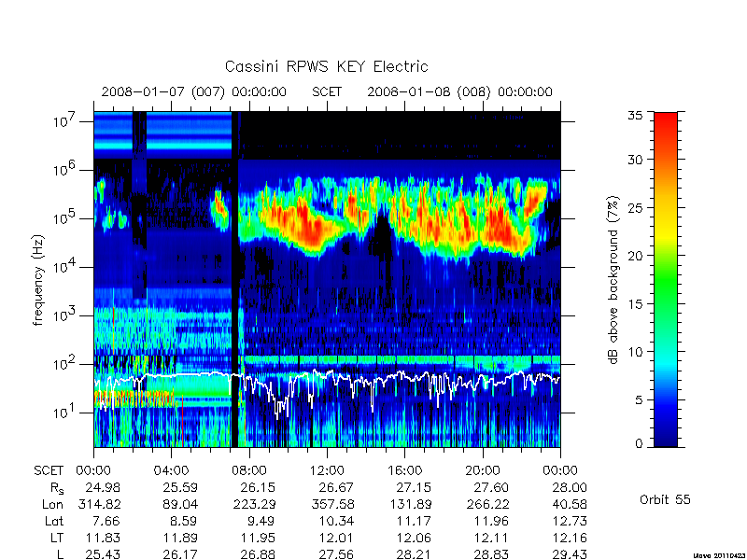
Task: Click the color bar value 5
Action: pos(639,399)
